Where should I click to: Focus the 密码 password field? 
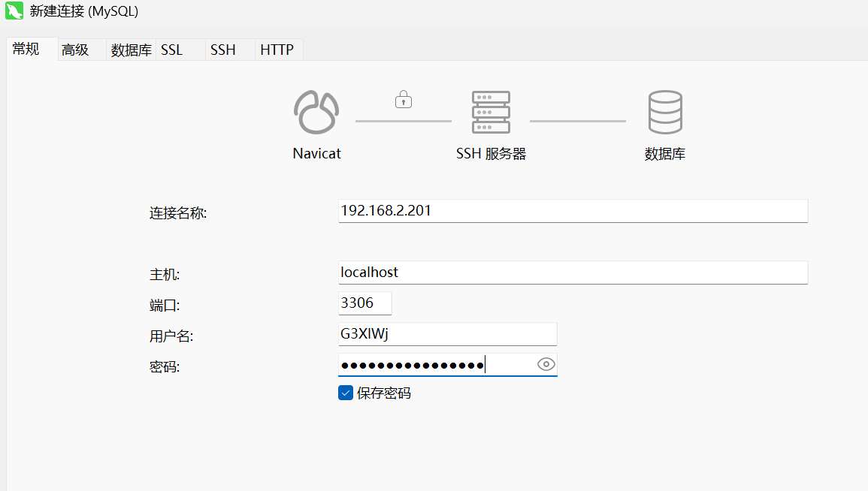(x=436, y=365)
